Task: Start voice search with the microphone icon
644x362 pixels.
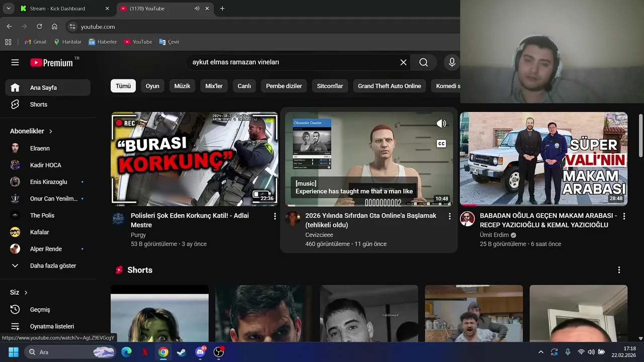Action: pyautogui.click(x=452, y=62)
